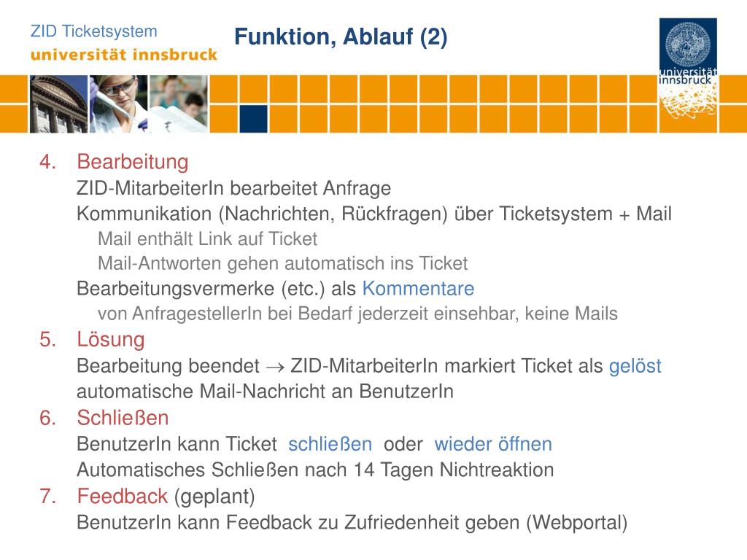
Task: Click the 'schließen' blue link text
Action: tap(330, 444)
